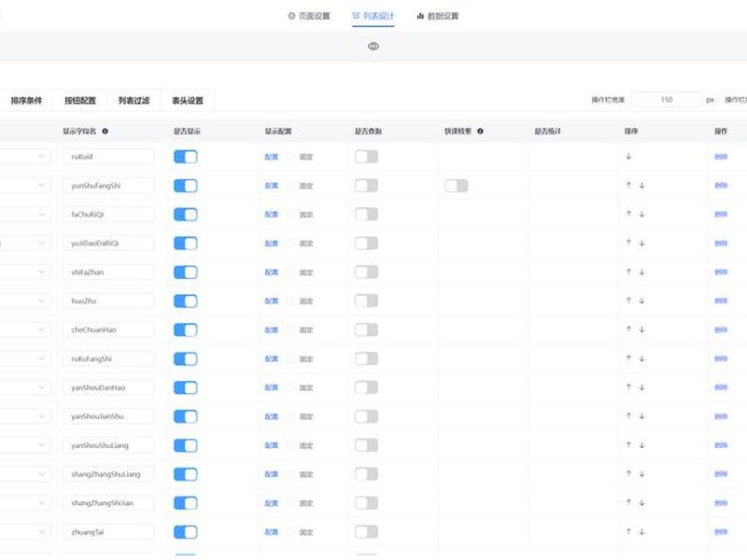
Task: Move yuJiDaoDaRiQi row down
Action: [641, 244]
